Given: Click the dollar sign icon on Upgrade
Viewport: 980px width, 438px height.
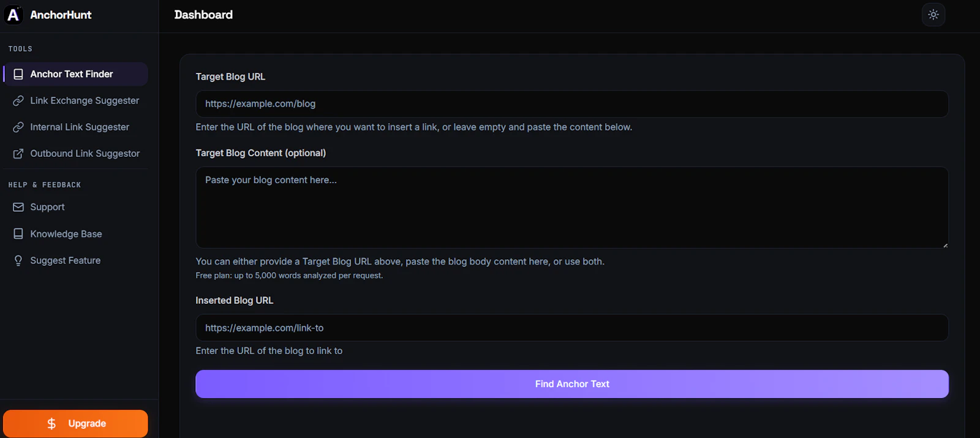Looking at the screenshot, I should 51,424.
